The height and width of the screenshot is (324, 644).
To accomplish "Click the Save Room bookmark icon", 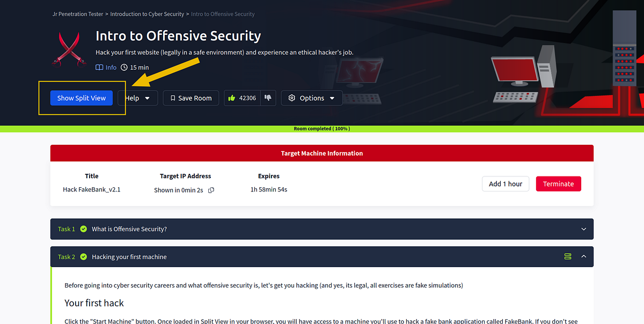I will 173,98.
